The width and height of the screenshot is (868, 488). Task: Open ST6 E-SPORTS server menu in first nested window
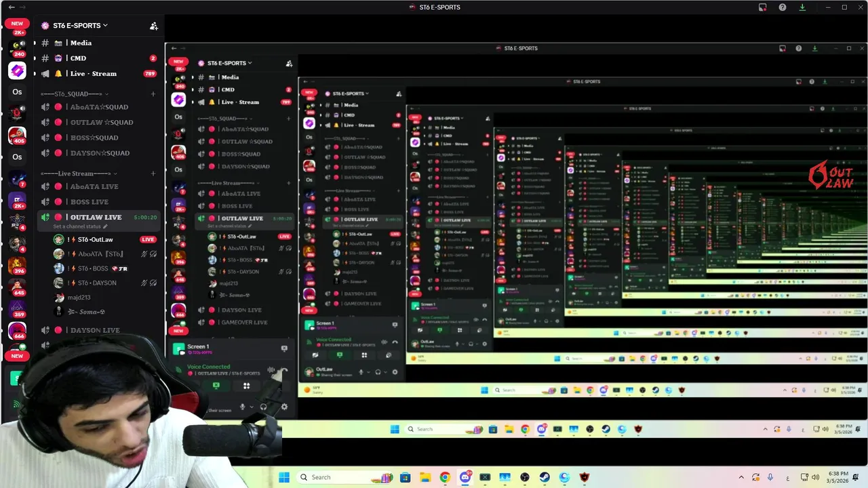click(230, 63)
